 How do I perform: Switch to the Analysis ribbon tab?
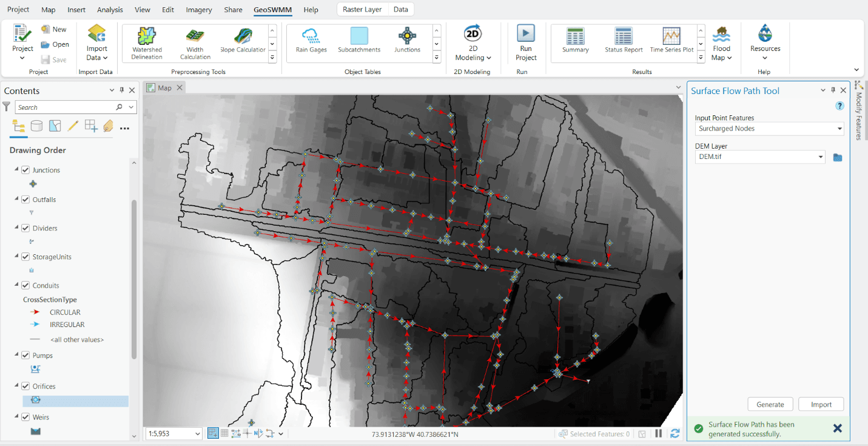coord(110,10)
